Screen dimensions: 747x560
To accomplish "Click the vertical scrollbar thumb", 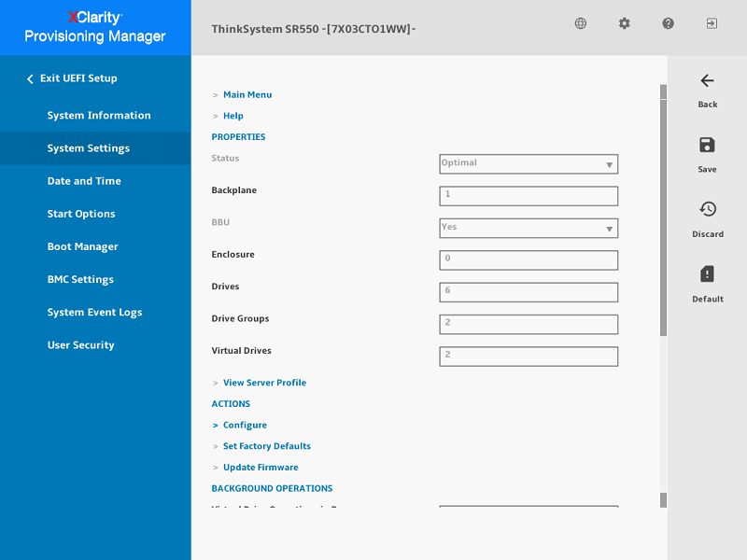I will (x=663, y=217).
